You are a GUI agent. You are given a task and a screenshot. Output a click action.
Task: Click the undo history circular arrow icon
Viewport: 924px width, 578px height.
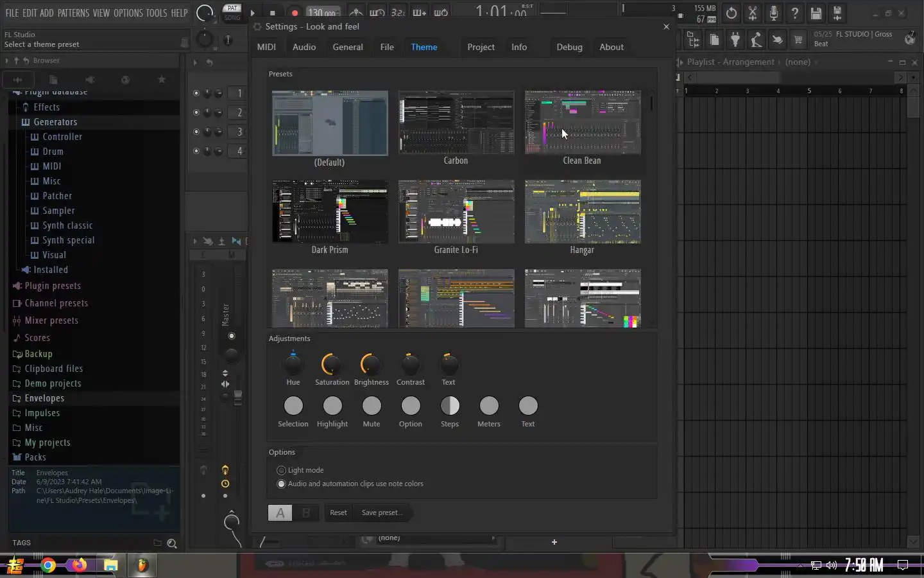pos(731,13)
